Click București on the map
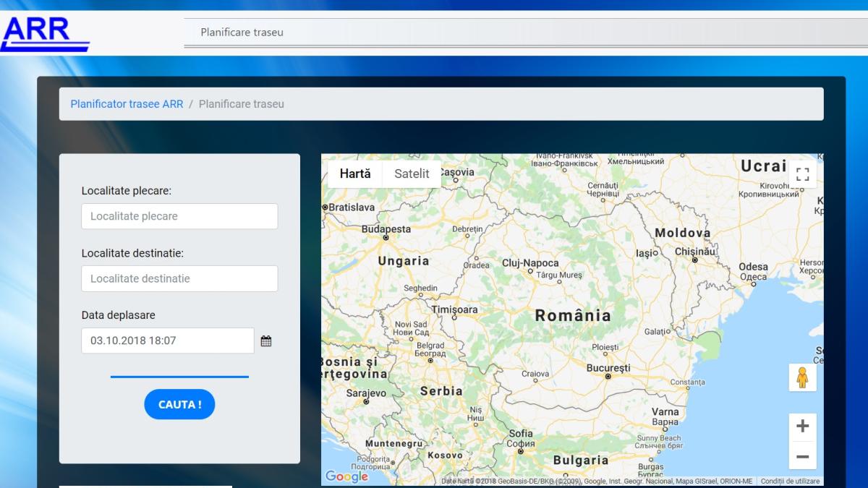This screenshot has height=488, width=868. pyautogui.click(x=608, y=369)
